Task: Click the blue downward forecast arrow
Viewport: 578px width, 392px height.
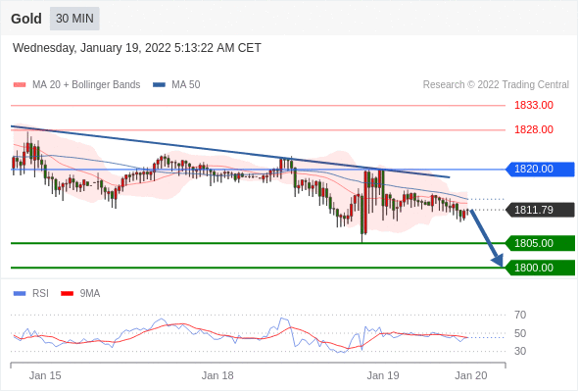Action: pyautogui.click(x=487, y=238)
